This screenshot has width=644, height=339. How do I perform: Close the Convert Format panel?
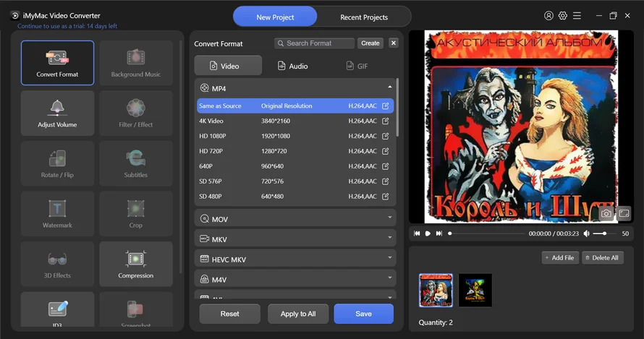point(394,43)
